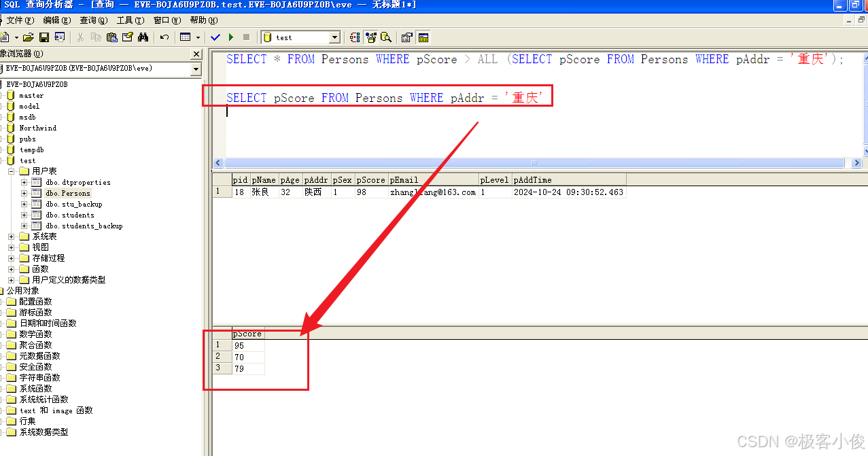Screen dimensions: 868x456
Task: Select the master database node
Action: coord(31,95)
